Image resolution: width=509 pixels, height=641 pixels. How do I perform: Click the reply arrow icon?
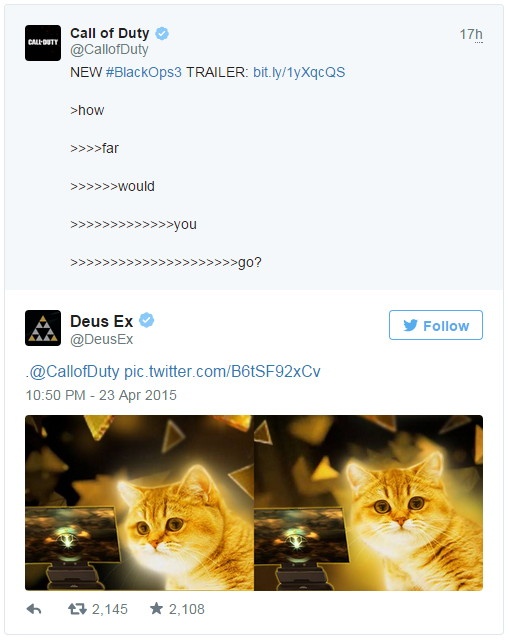point(34,609)
